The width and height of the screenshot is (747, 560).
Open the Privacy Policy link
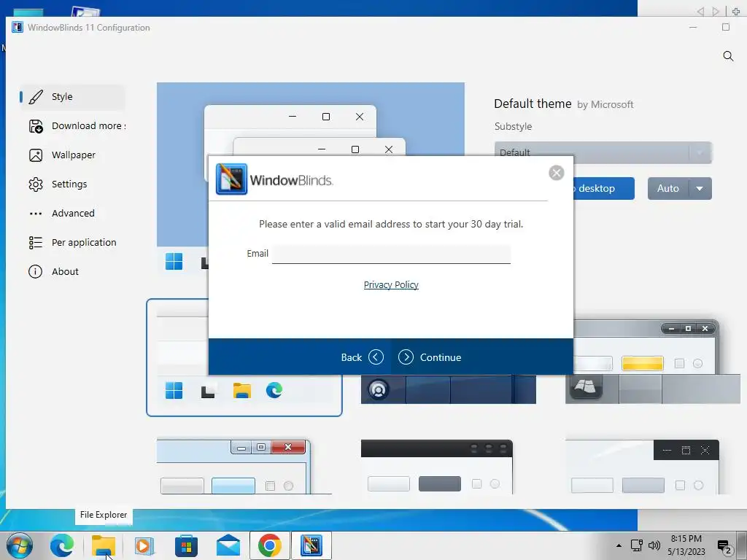tap(391, 285)
